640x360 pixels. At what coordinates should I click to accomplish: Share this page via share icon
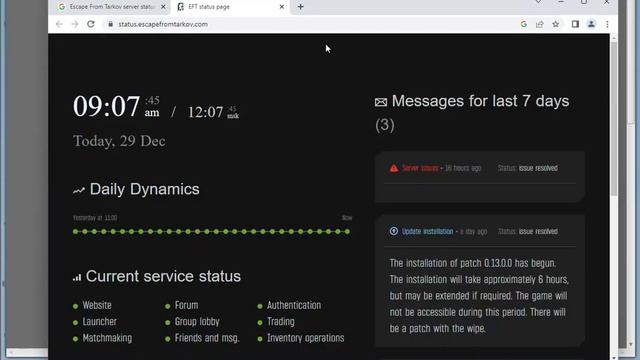[x=540, y=24]
